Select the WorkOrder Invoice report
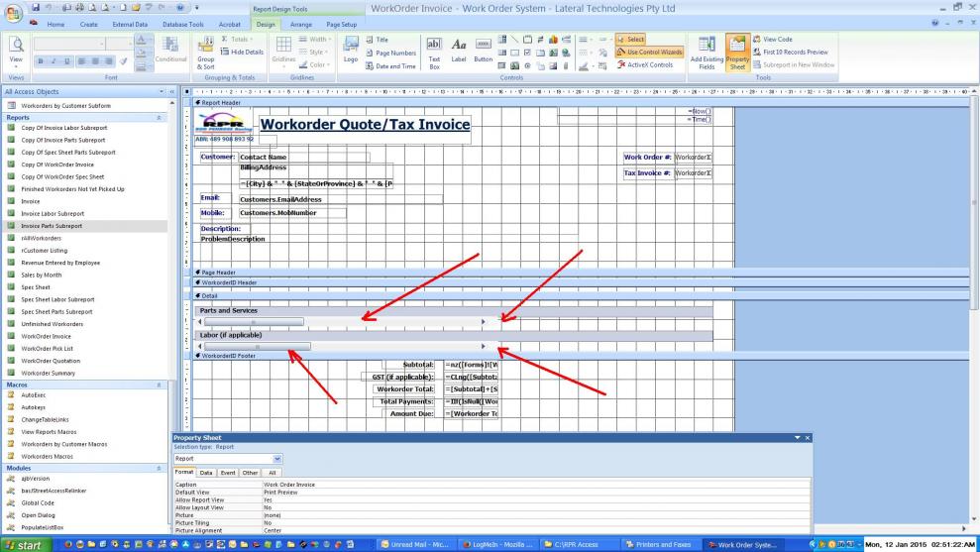The image size is (980, 552). 47,336
